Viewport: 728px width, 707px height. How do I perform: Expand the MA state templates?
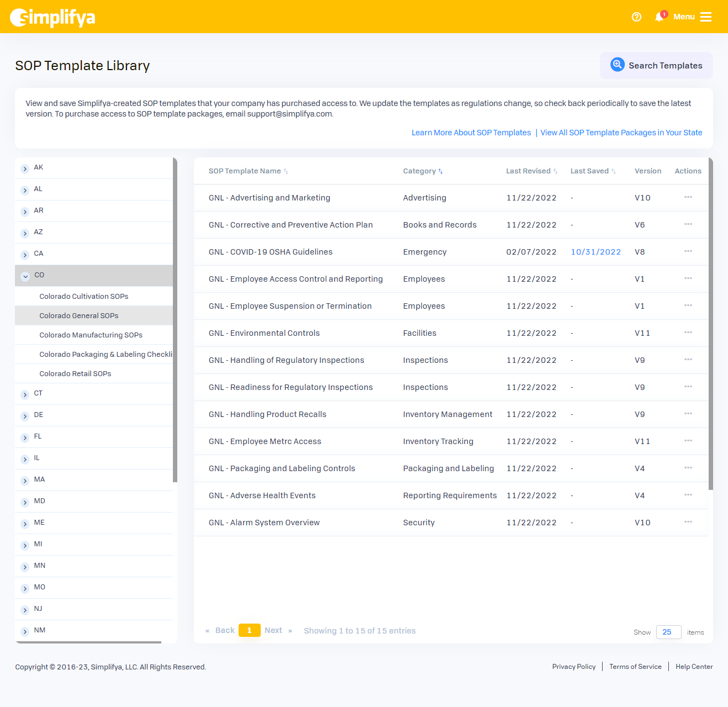point(25,481)
